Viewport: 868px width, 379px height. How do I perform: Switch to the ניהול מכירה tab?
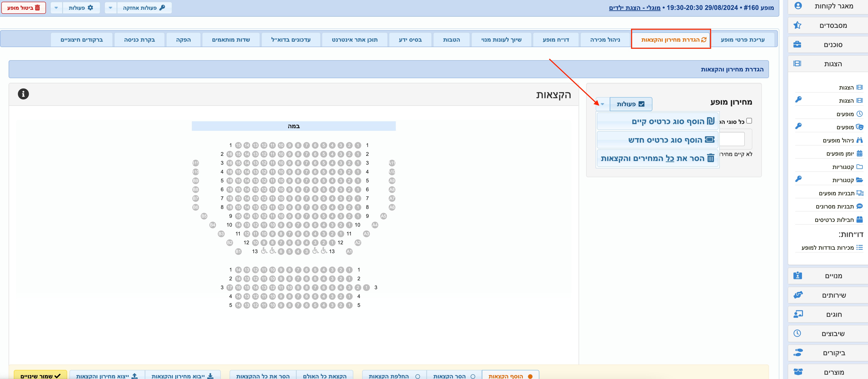pos(605,40)
